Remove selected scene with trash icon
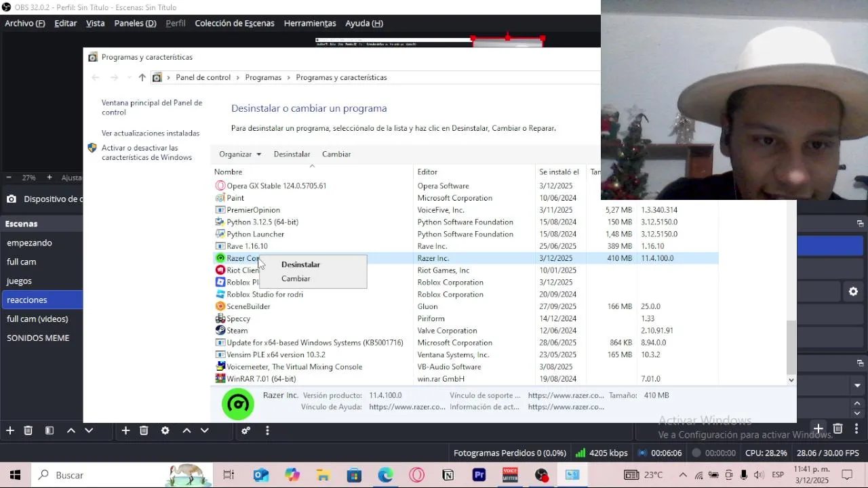The image size is (868, 488). pos(28,430)
